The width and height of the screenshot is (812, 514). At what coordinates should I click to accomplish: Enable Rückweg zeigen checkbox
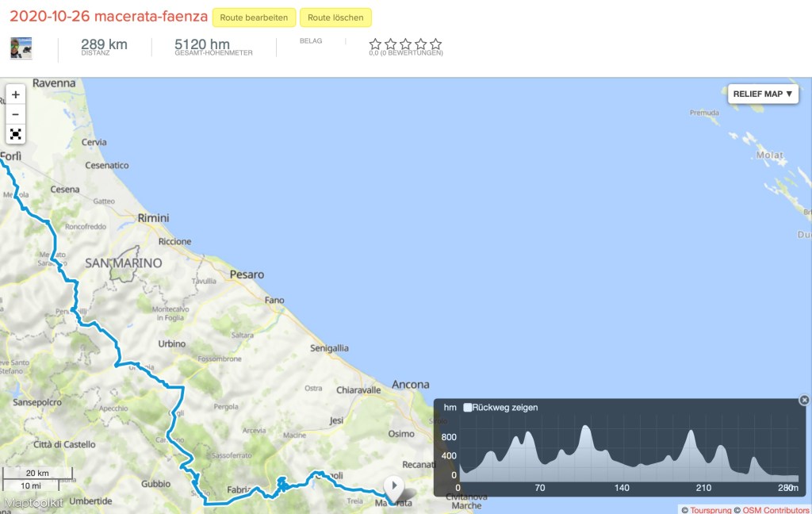coord(468,408)
